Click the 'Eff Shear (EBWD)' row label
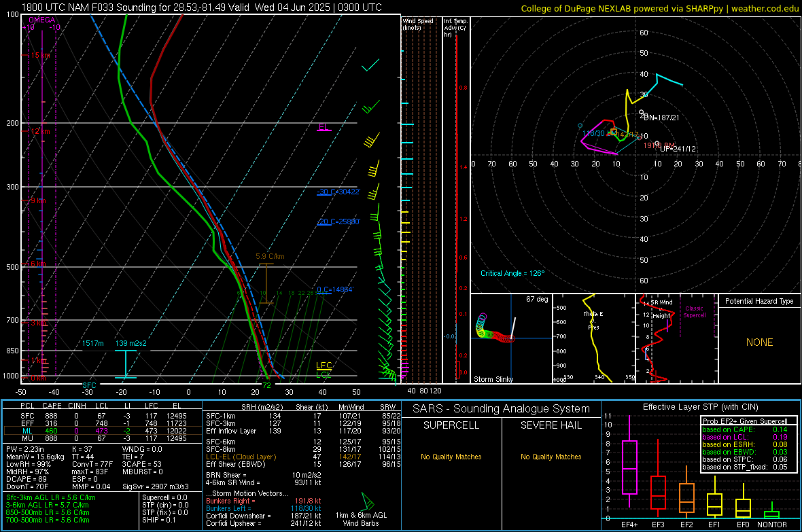 pos(235,465)
